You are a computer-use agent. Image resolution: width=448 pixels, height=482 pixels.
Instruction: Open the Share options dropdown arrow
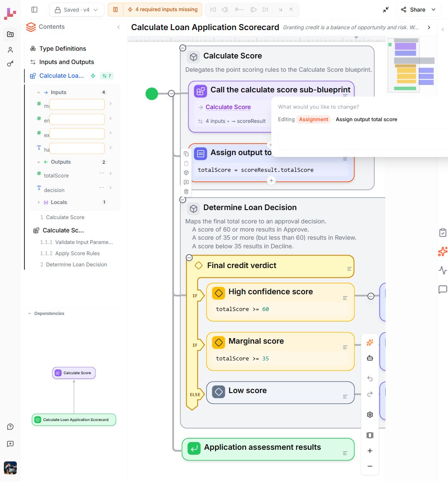coord(433,9)
